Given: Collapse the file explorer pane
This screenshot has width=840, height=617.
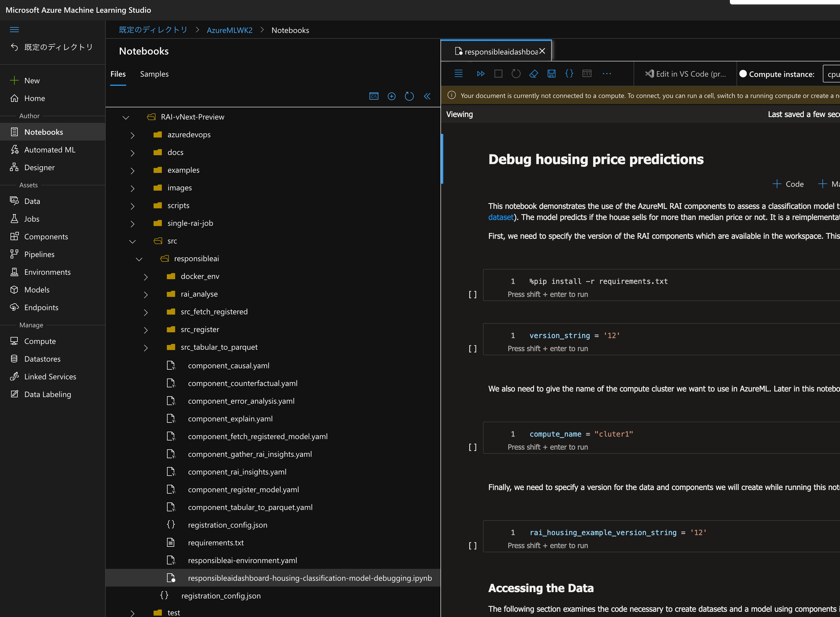Looking at the screenshot, I should click(427, 96).
